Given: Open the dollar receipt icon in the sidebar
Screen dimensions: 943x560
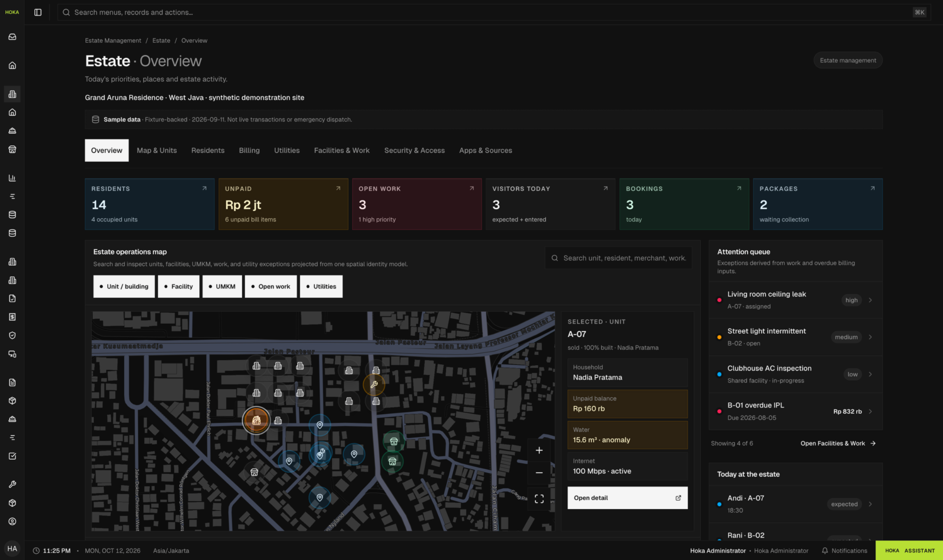Looking at the screenshot, I should coord(12,317).
